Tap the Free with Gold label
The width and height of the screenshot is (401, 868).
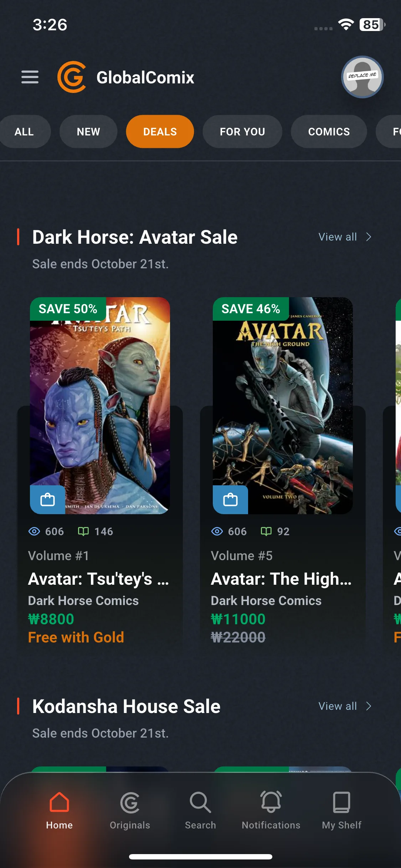(x=76, y=637)
